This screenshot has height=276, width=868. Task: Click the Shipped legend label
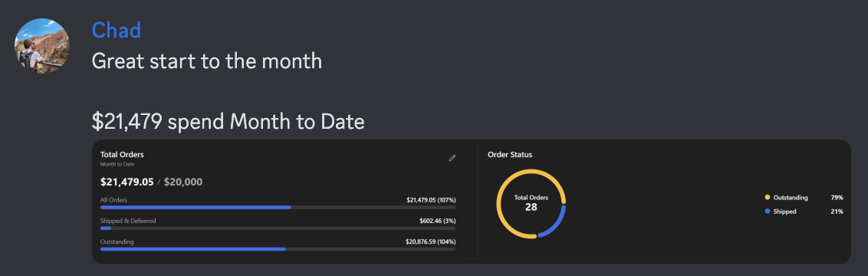pos(785,212)
